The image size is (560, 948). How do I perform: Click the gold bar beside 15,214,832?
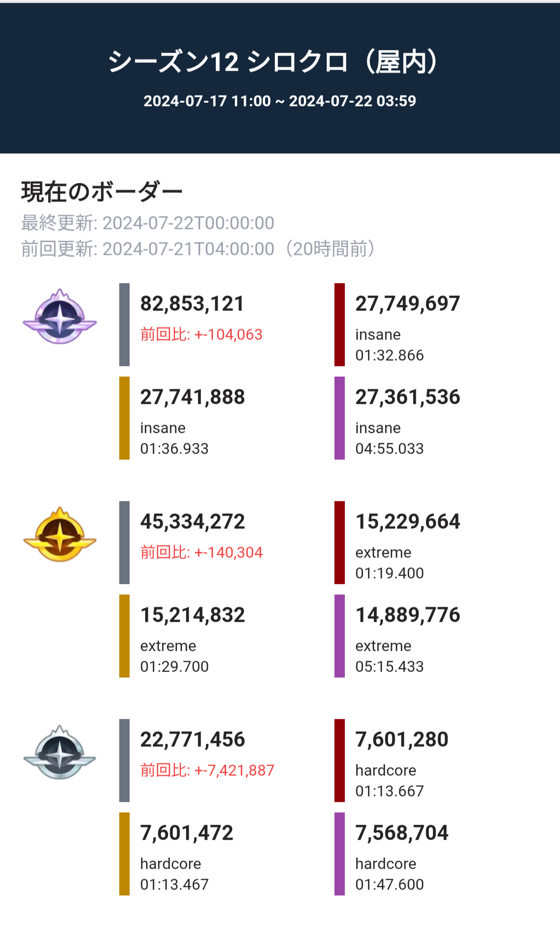pyautogui.click(x=124, y=636)
